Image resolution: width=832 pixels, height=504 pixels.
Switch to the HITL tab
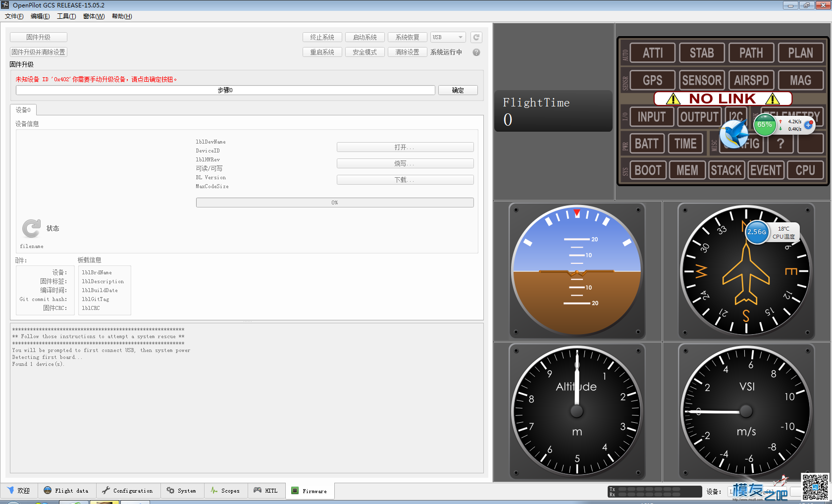[266, 491]
